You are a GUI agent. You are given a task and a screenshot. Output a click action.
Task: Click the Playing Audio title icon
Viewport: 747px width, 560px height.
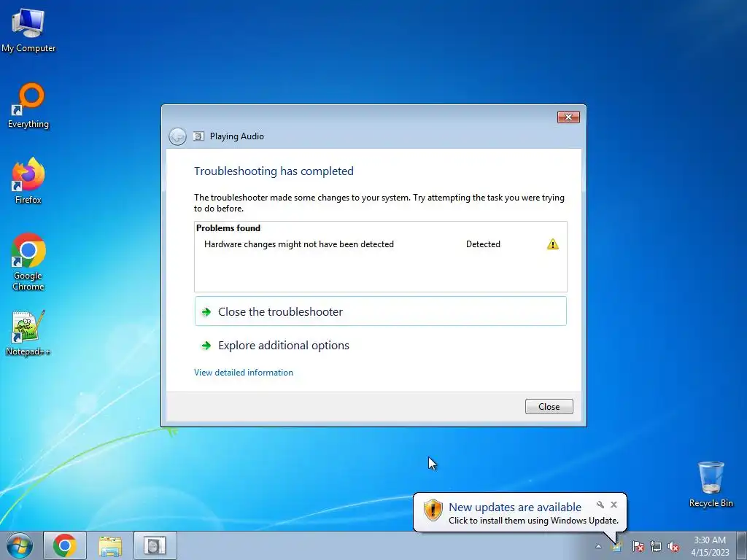coord(198,136)
